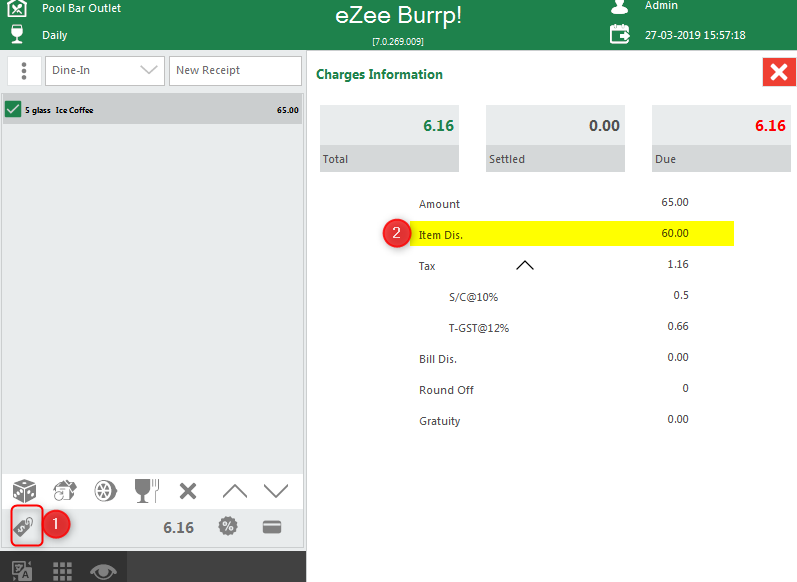797x582 pixels.
Task: Uncheck the Ice Coffee item checkbox
Action: pos(13,109)
